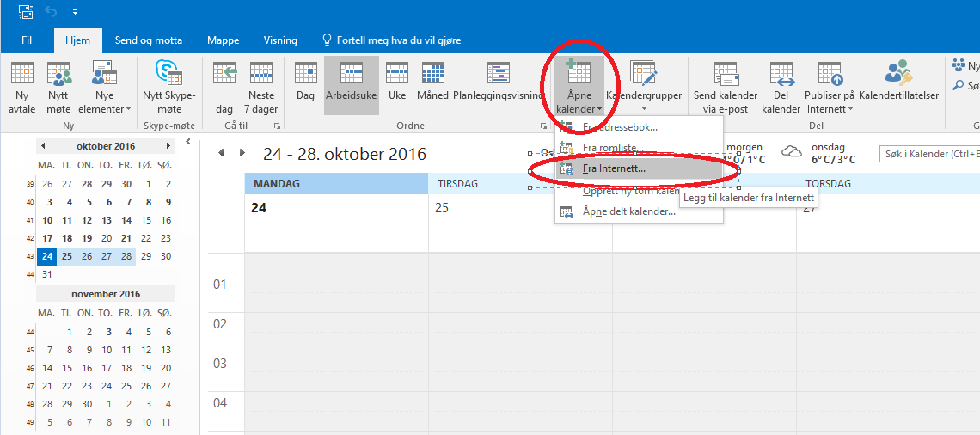Click the Undo arrow in title bar
The height and width of the screenshot is (435, 980).
[x=52, y=12]
